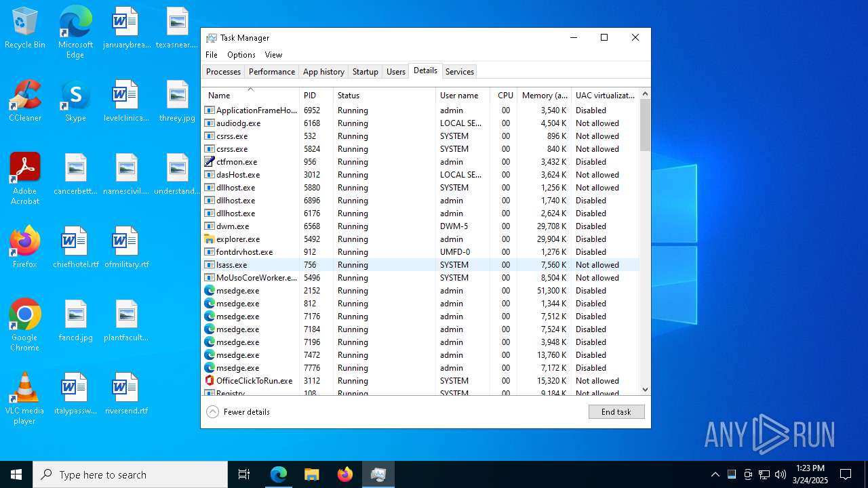Screen dimensions: 868x488
Task: Select the lsass.exe process row
Action: tap(420, 265)
